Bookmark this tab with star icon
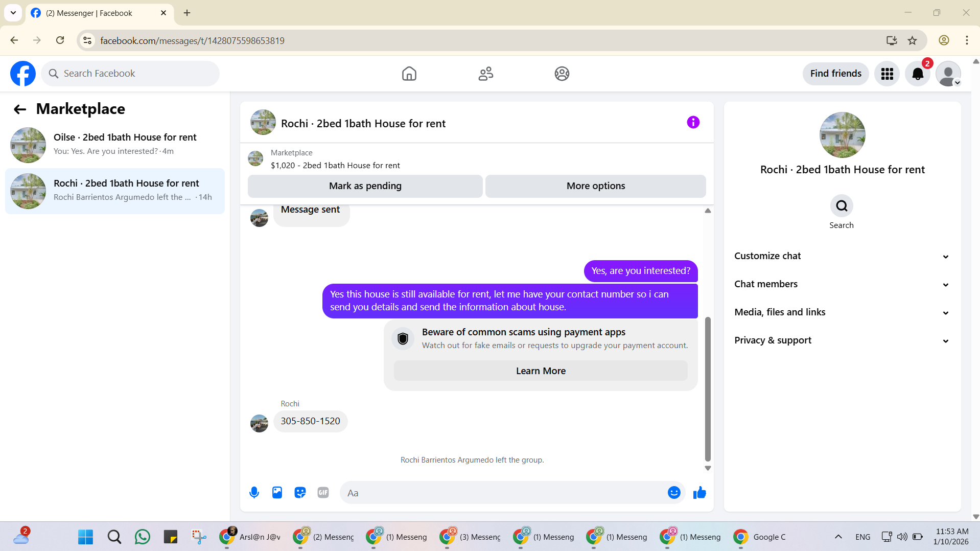The image size is (980, 551). point(913,40)
